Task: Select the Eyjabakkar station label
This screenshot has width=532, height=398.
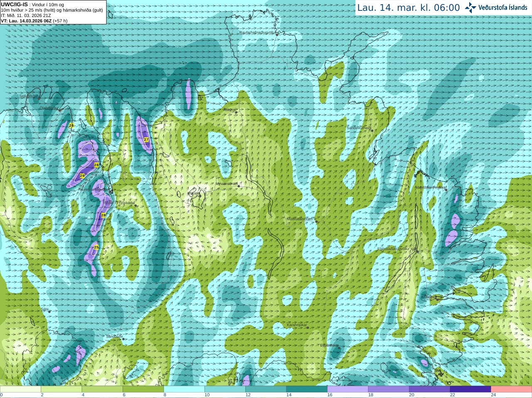Action: click(x=329, y=345)
